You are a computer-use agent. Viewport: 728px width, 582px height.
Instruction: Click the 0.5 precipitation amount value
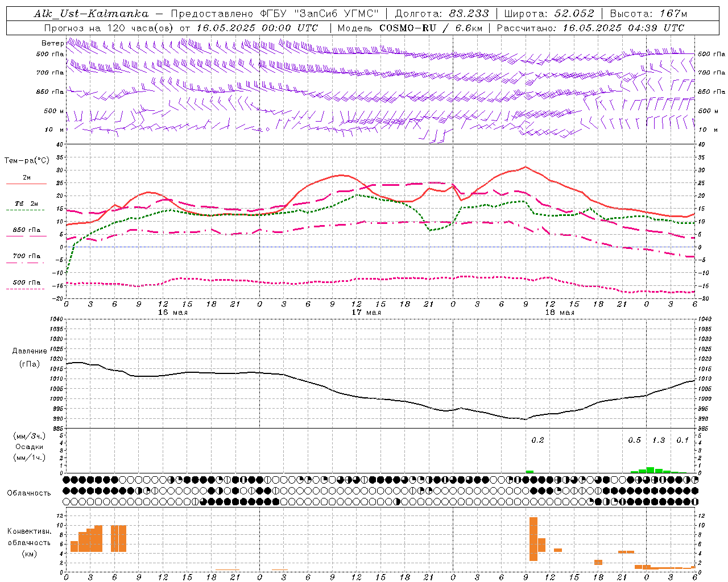634,440
